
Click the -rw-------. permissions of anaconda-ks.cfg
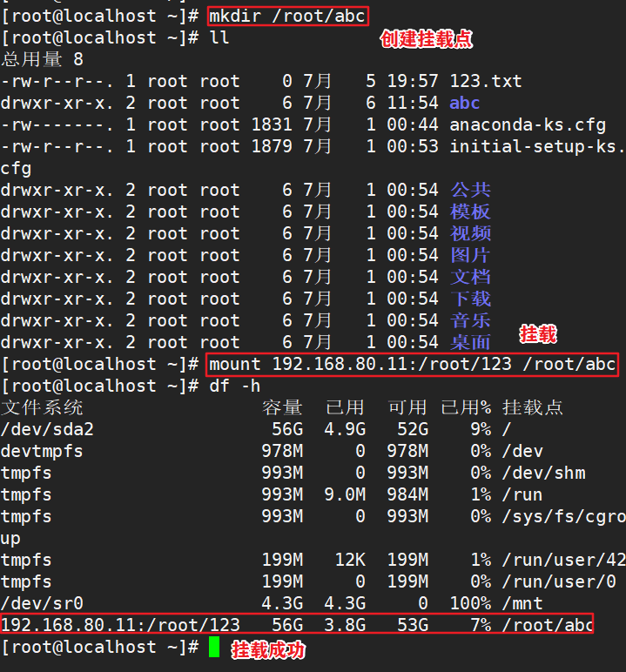[57, 124]
